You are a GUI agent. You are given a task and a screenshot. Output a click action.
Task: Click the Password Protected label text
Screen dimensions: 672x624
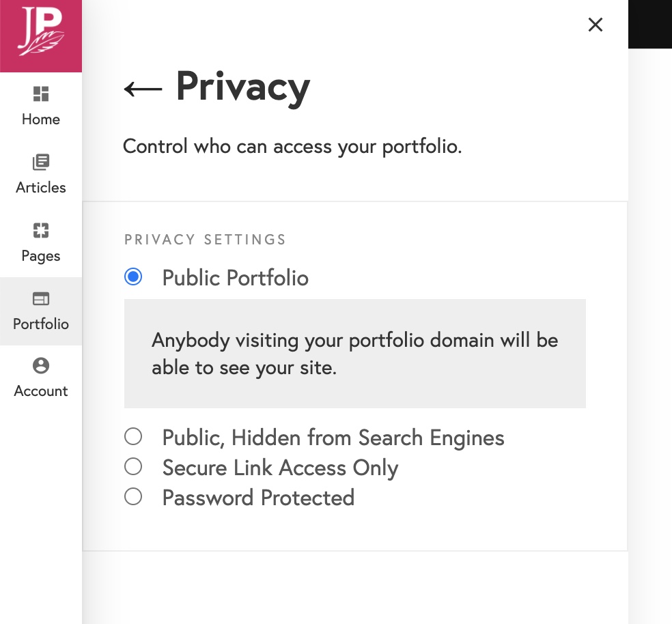click(258, 498)
